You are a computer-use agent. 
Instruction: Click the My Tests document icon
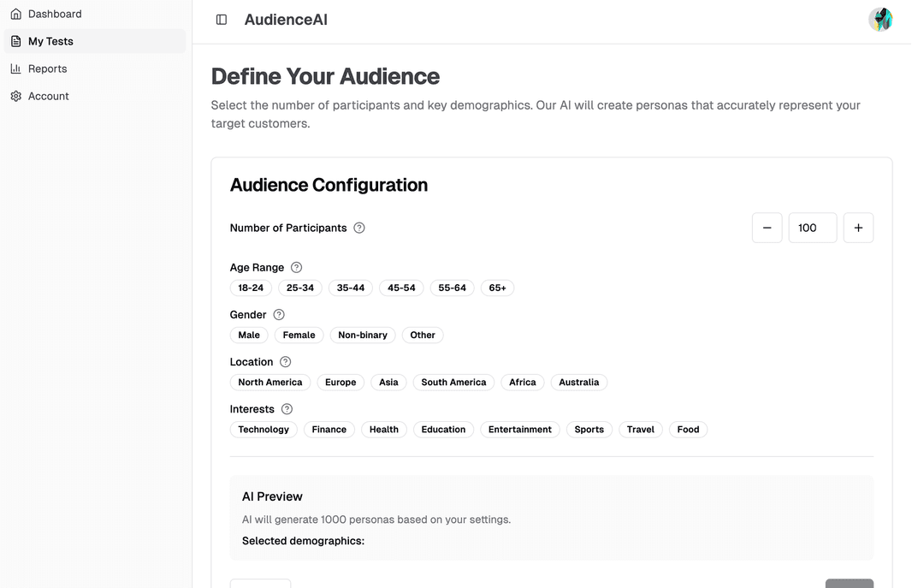[x=16, y=41]
